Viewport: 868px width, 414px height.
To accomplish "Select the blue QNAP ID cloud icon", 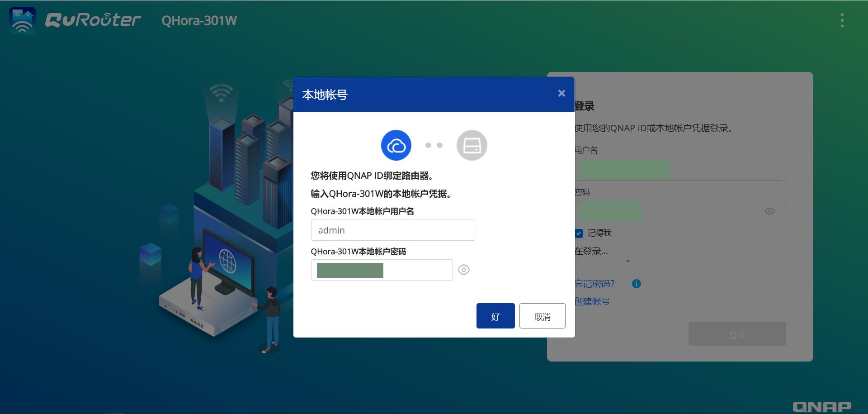I will (x=396, y=145).
